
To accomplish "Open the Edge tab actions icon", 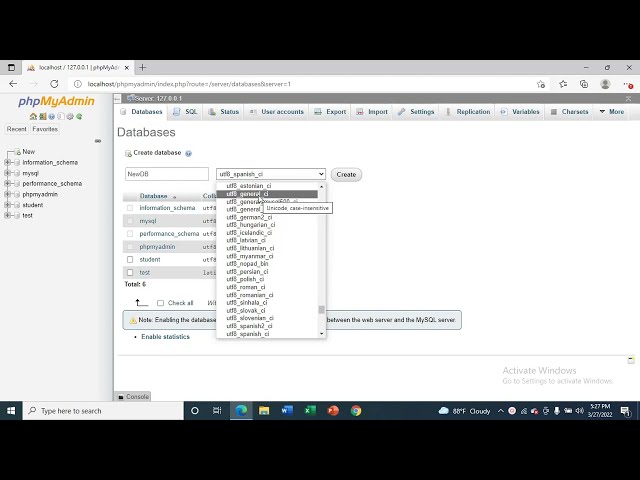I will [x=11, y=67].
